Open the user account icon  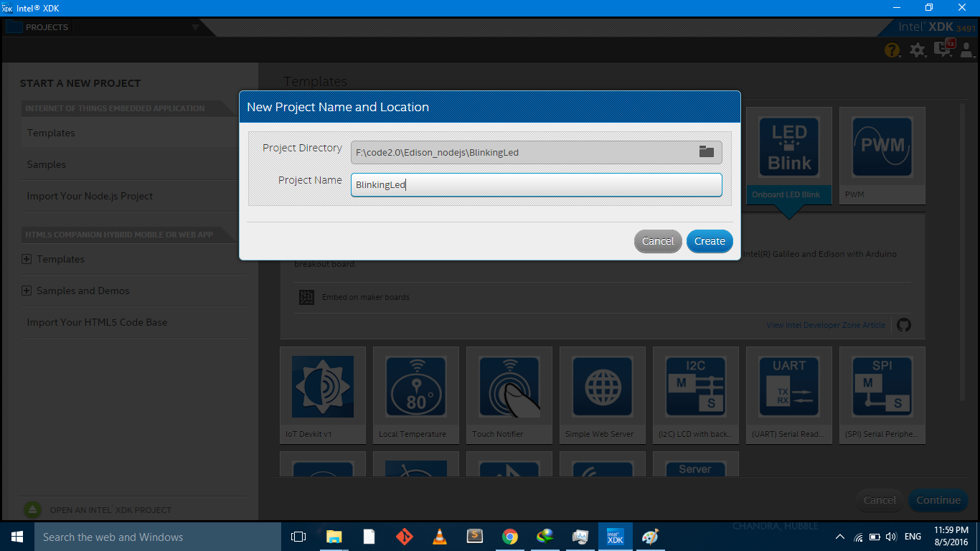[x=967, y=50]
